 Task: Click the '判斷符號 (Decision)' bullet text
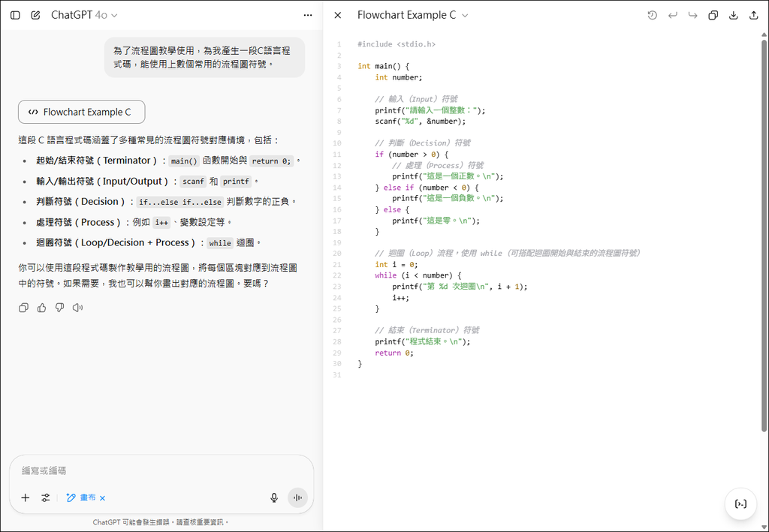80,202
